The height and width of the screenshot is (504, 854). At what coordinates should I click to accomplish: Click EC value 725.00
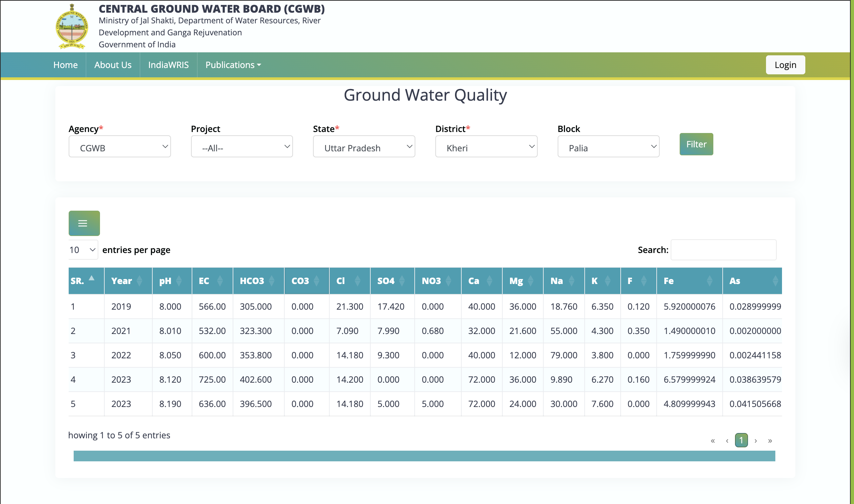tap(212, 379)
